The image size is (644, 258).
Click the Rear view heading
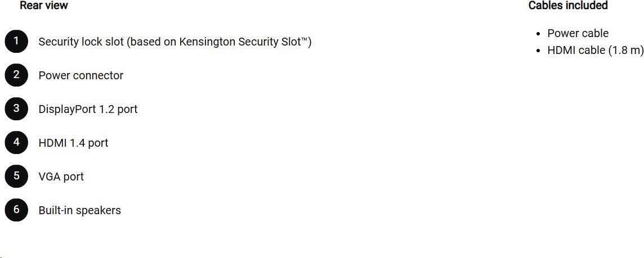coord(44,5)
